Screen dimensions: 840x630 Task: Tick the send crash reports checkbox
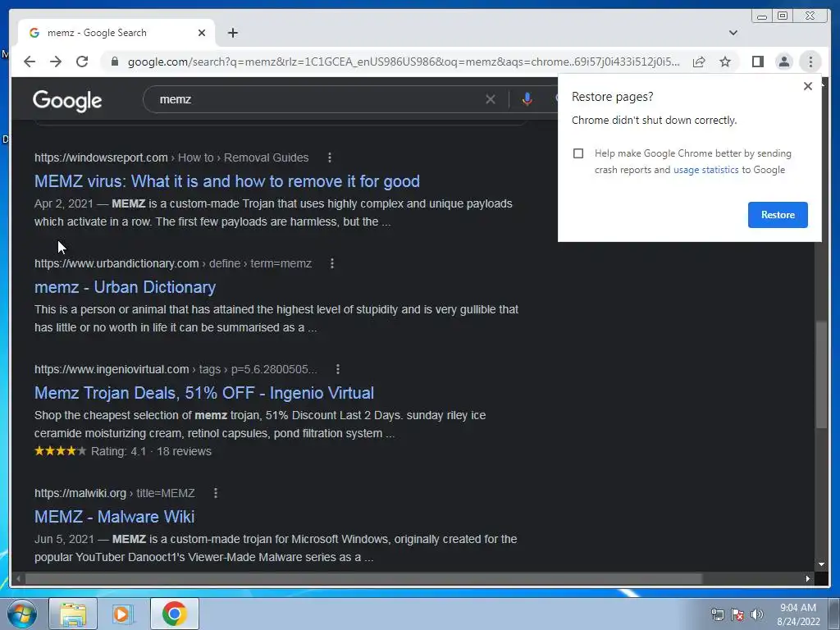pyautogui.click(x=578, y=153)
